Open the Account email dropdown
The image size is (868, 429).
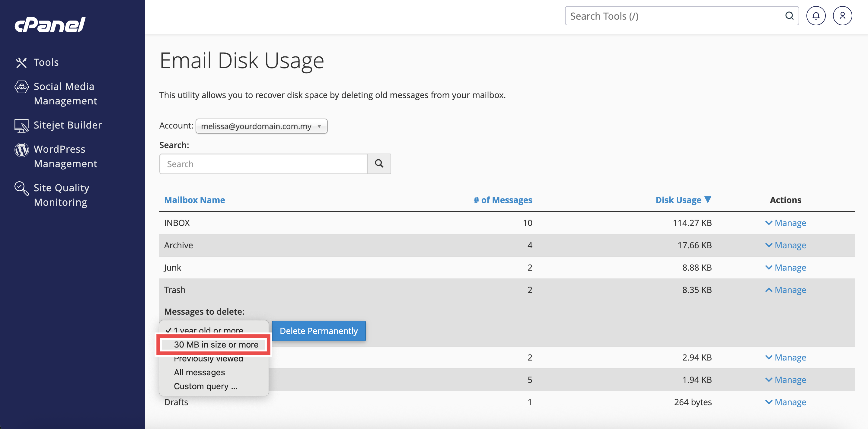point(261,126)
